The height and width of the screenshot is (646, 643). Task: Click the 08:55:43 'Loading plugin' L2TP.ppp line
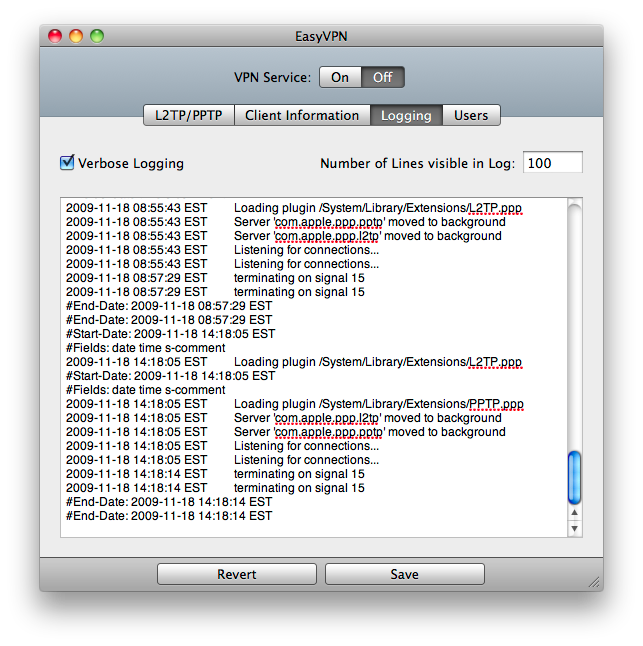(294, 208)
